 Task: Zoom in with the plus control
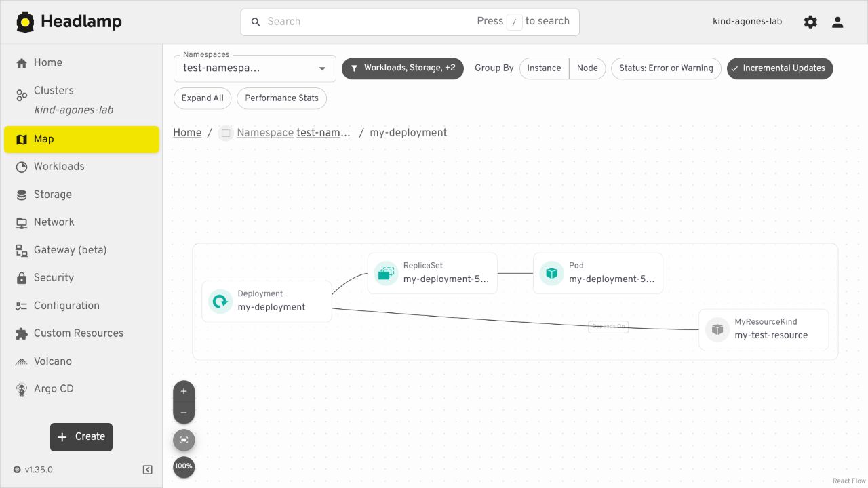pyautogui.click(x=184, y=391)
